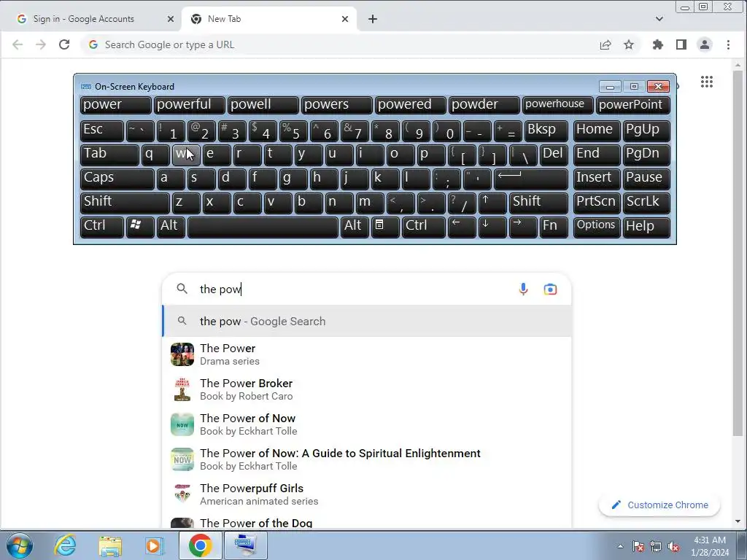Image resolution: width=747 pixels, height=560 pixels.
Task: Click the Help key on the keyboard
Action: pyautogui.click(x=646, y=227)
